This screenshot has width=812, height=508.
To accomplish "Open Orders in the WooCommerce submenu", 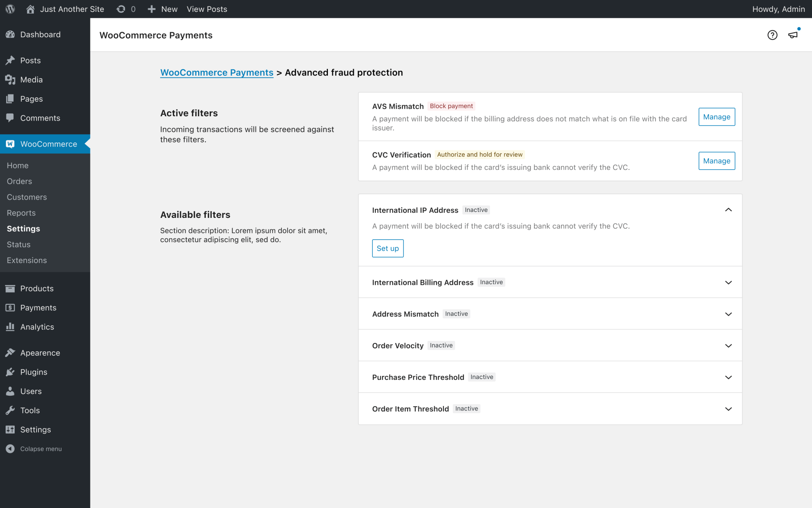I will 19,181.
